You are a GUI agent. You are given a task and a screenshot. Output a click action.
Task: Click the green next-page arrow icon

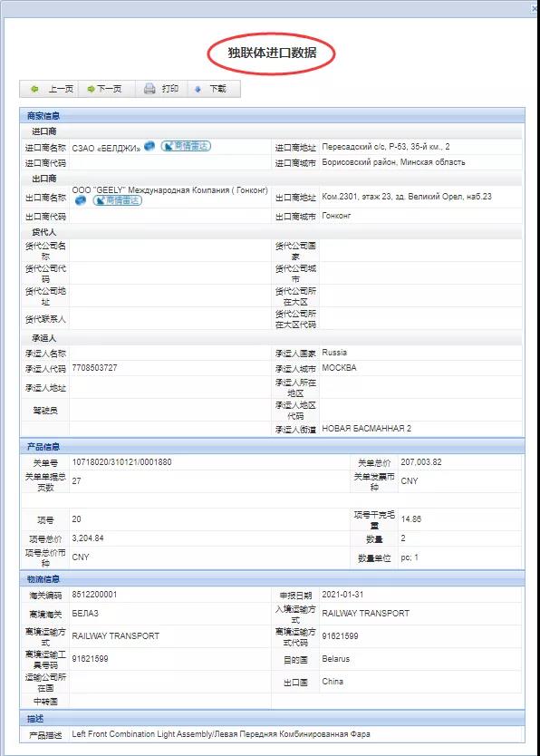pyautogui.click(x=91, y=89)
